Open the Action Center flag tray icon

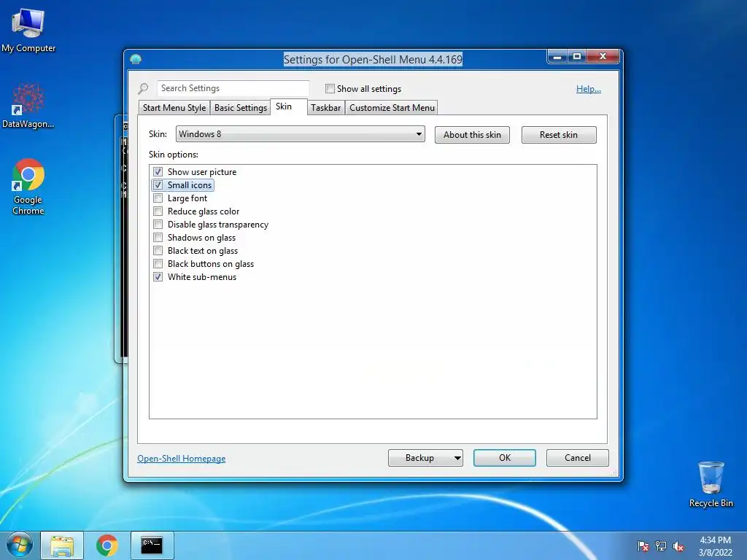click(x=643, y=546)
